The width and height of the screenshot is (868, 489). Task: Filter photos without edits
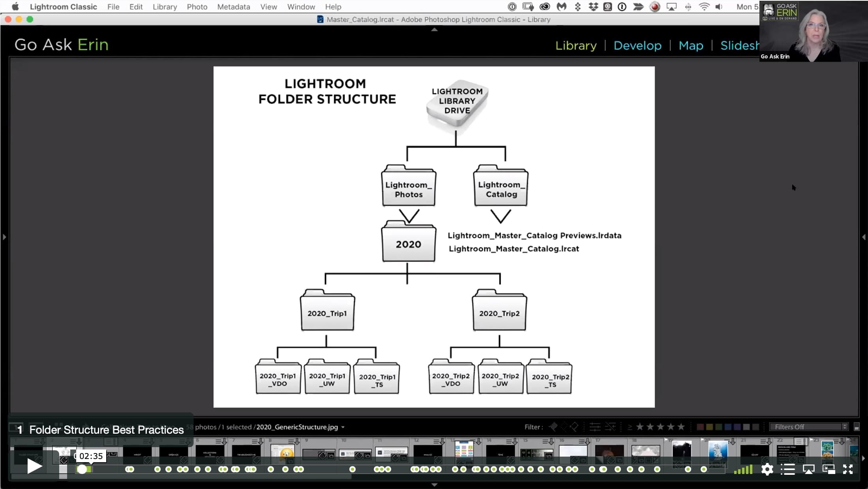pos(610,427)
